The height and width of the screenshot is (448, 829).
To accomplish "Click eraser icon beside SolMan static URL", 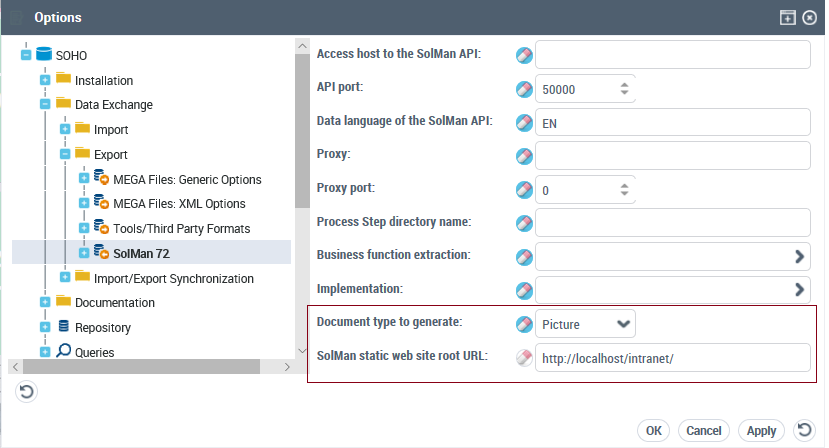I will 524,358.
